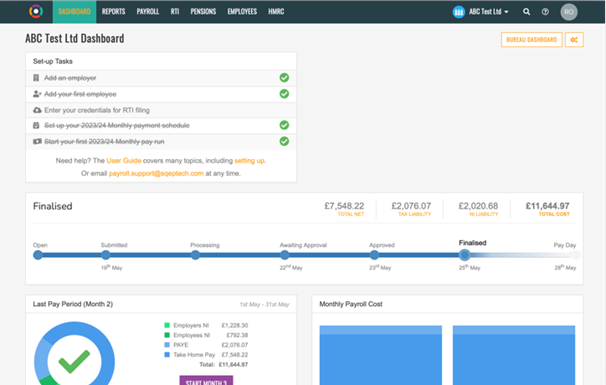606x385 pixels.
Task: Open the User Guide link
Action: click(x=124, y=160)
